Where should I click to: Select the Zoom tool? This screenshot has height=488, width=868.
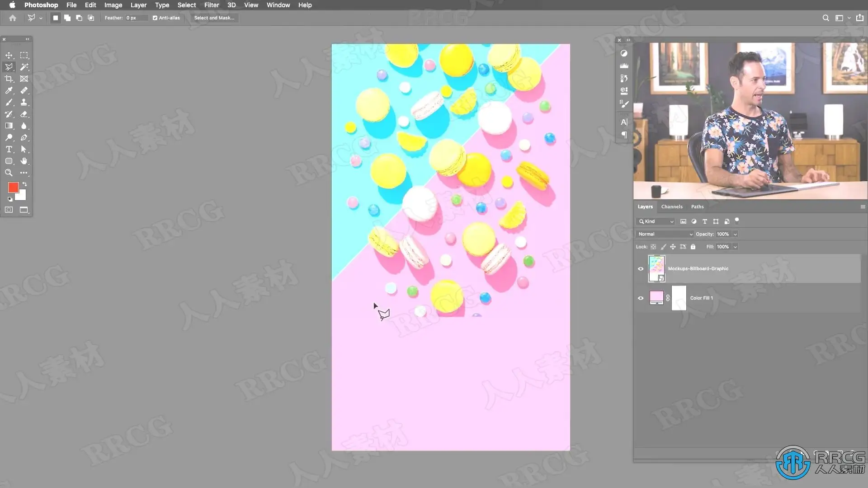coord(9,173)
